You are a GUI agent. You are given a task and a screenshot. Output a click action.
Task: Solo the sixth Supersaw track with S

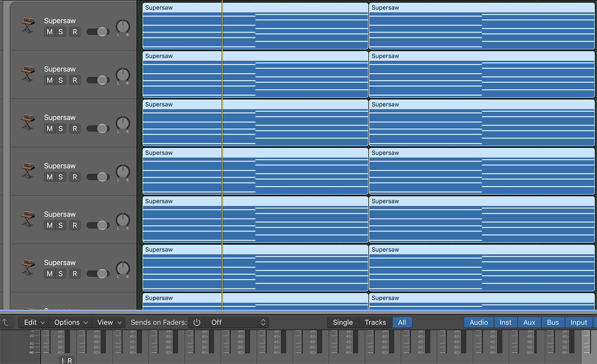61,274
